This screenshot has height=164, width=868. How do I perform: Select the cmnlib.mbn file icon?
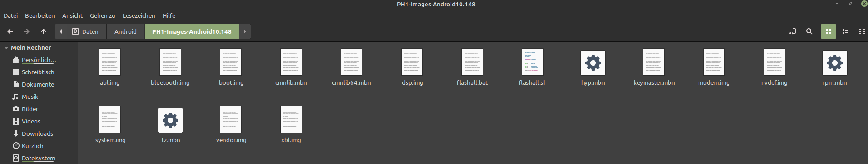point(291,62)
